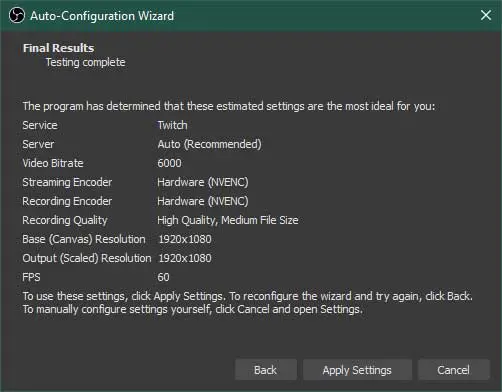This screenshot has width=502, height=392.
Task: Click the "Server" label
Action: point(38,144)
